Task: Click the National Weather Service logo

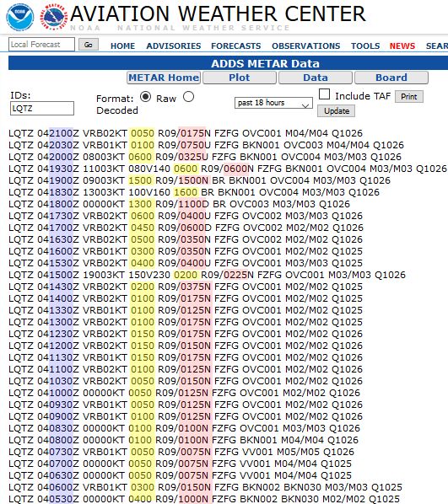Action: 54,17
